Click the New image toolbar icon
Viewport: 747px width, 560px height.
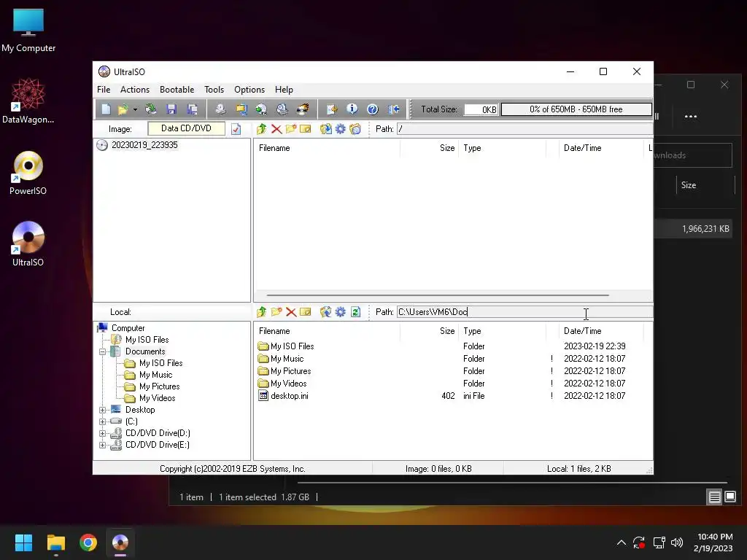coord(106,109)
